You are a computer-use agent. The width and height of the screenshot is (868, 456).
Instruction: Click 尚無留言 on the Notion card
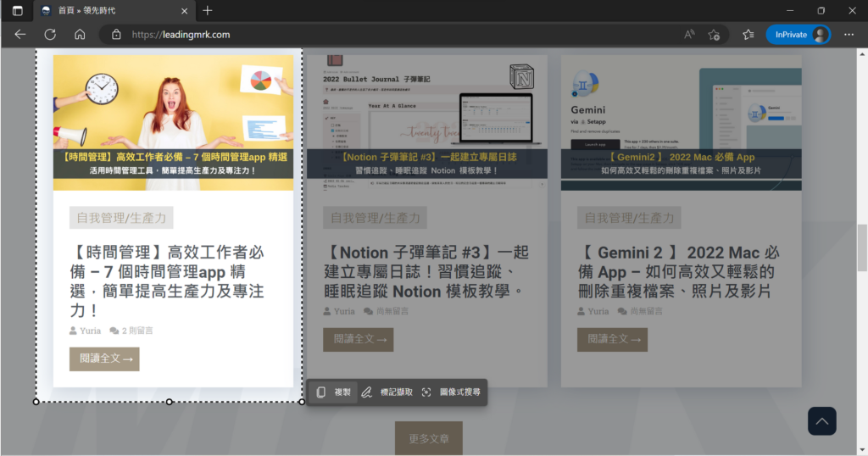click(x=392, y=311)
